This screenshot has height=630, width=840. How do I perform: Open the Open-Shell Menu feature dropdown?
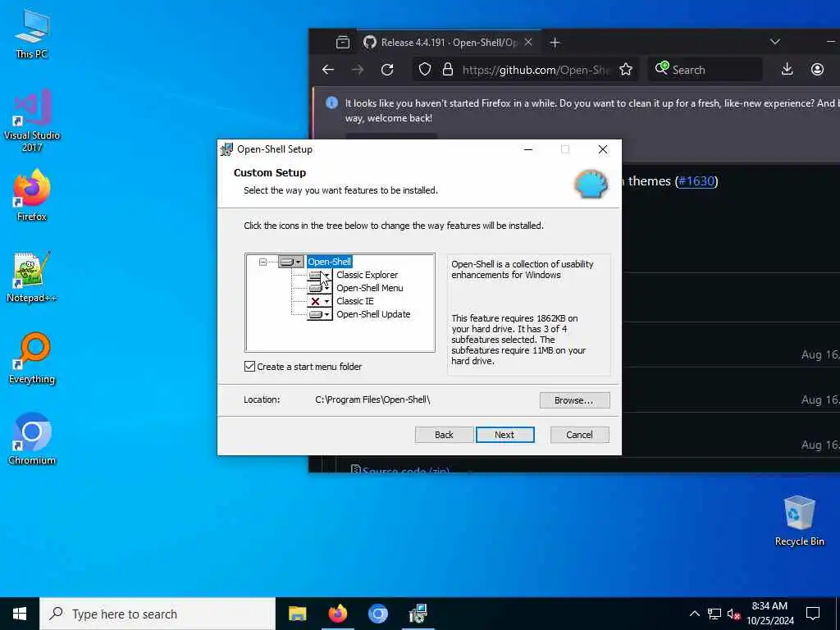point(320,288)
